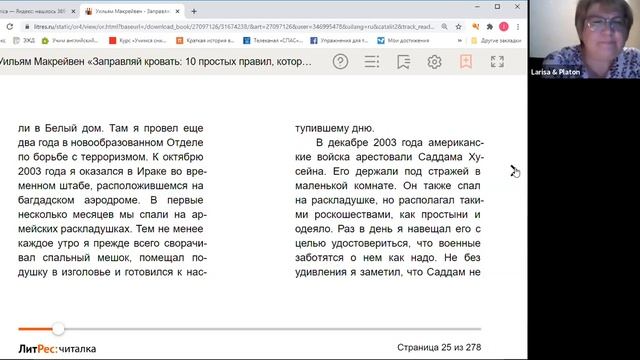Viewport: 640px width, 360px height.
Task: Click the book title in reader header
Action: point(155,62)
